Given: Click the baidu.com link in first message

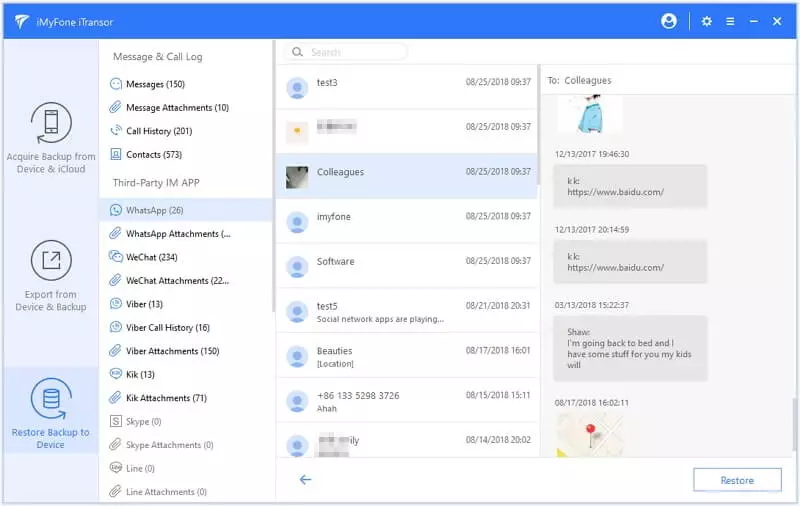Looking at the screenshot, I should click(x=615, y=192).
